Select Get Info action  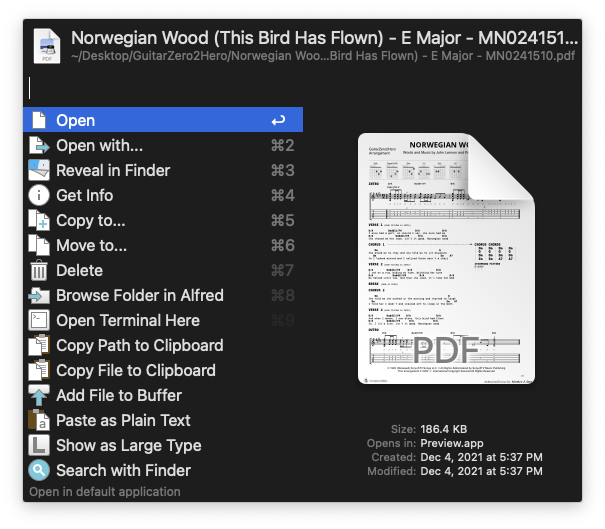click(x=163, y=195)
